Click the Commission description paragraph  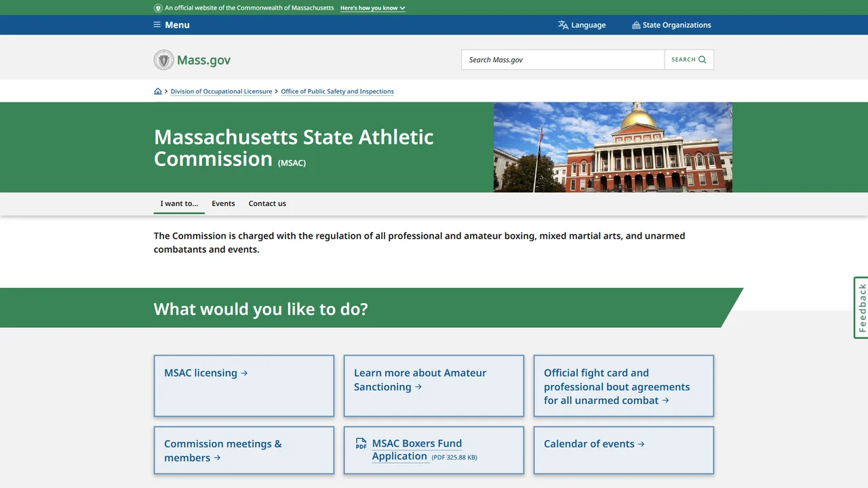coord(419,243)
